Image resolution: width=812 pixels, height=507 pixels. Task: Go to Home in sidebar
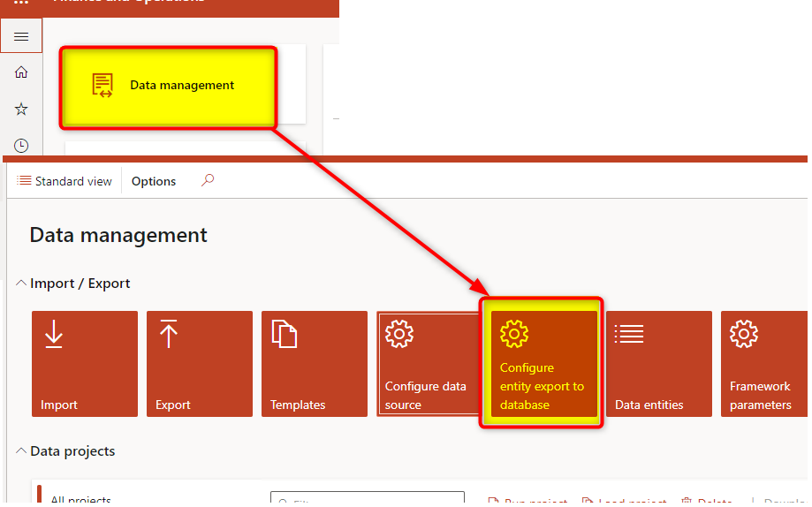(21, 72)
